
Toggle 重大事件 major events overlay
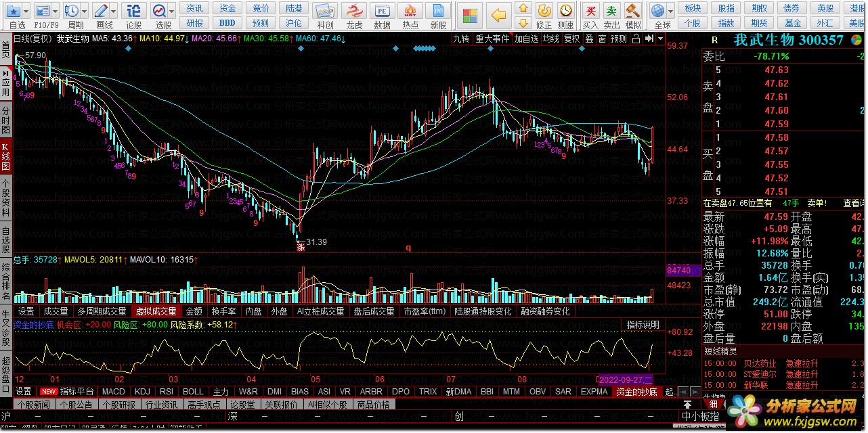point(492,39)
